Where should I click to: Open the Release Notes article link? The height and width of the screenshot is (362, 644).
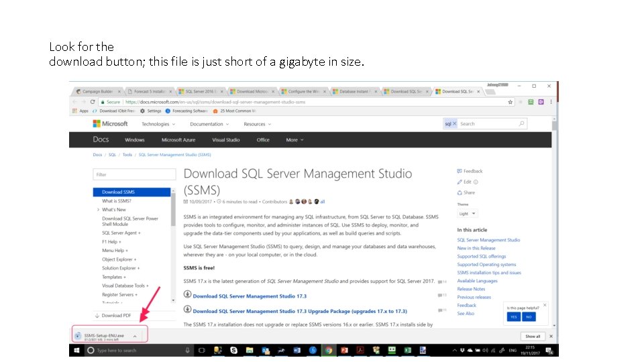pyautogui.click(x=471, y=289)
